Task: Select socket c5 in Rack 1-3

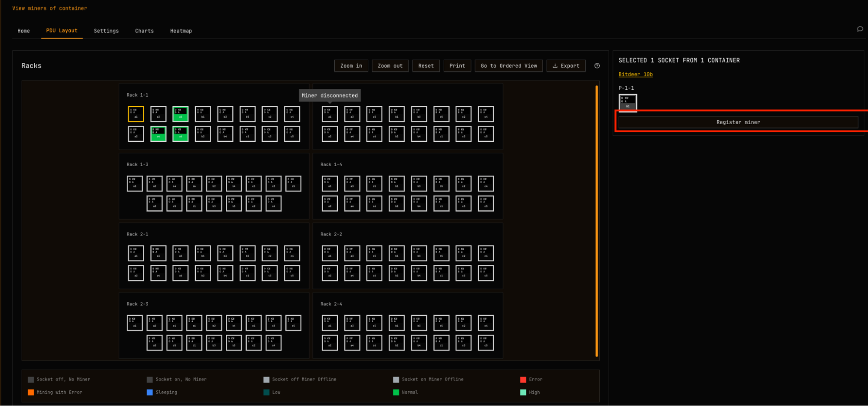Action: (293, 183)
